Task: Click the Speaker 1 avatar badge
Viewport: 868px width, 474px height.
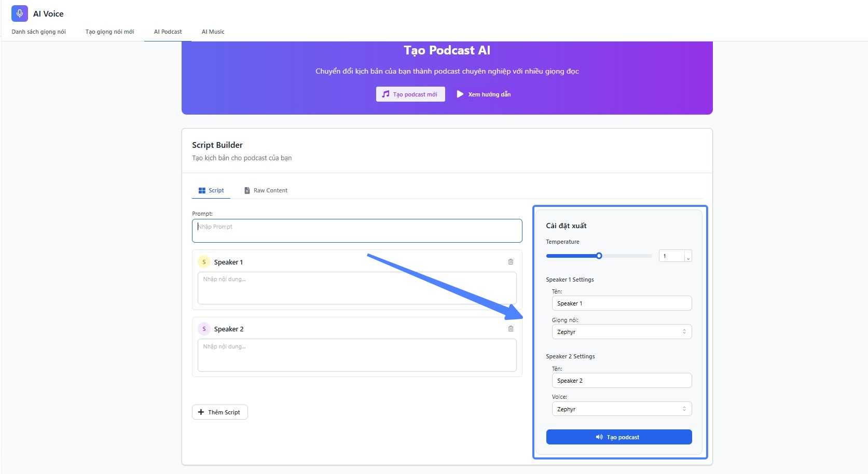Action: 204,262
